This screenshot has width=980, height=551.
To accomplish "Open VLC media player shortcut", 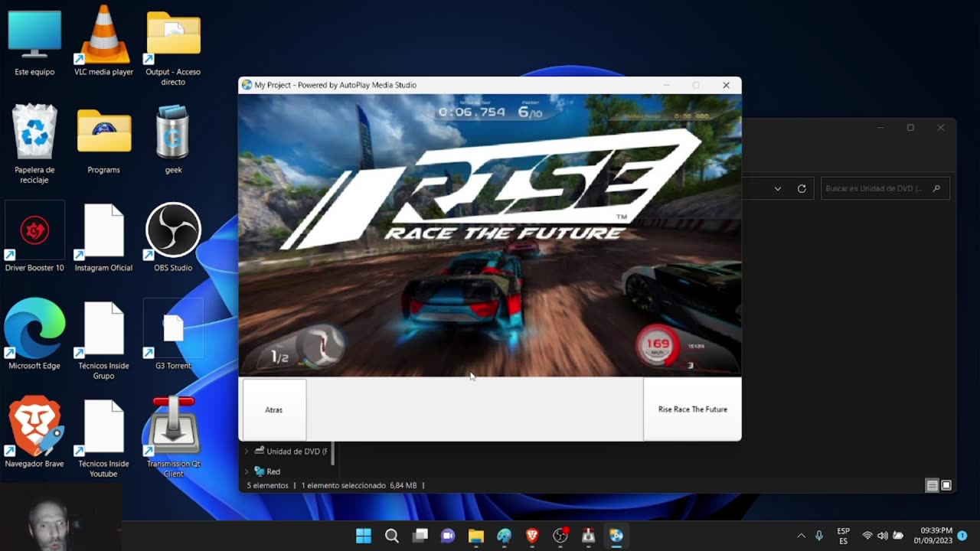I will coord(104,44).
